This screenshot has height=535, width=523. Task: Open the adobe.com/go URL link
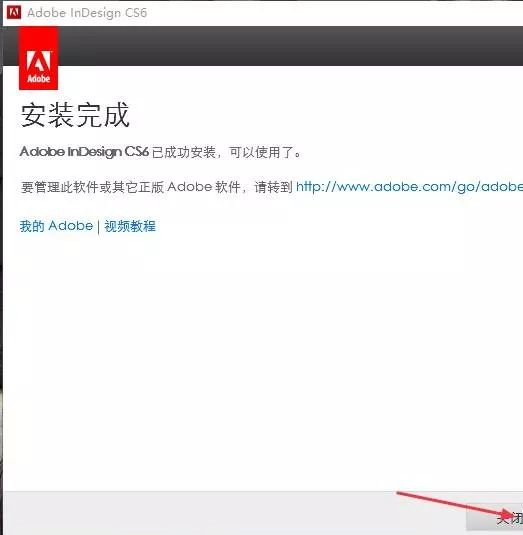[409, 187]
